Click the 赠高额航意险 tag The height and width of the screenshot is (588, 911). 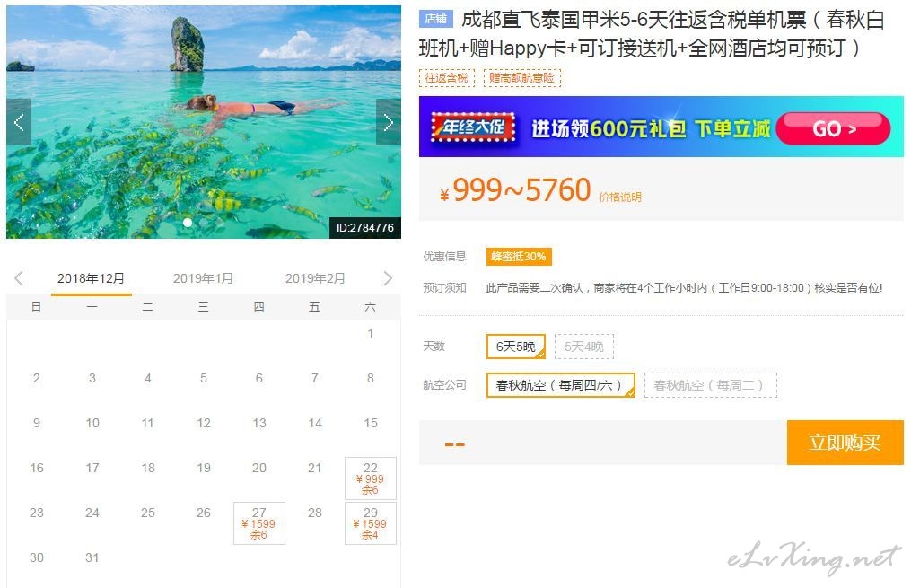(x=521, y=77)
